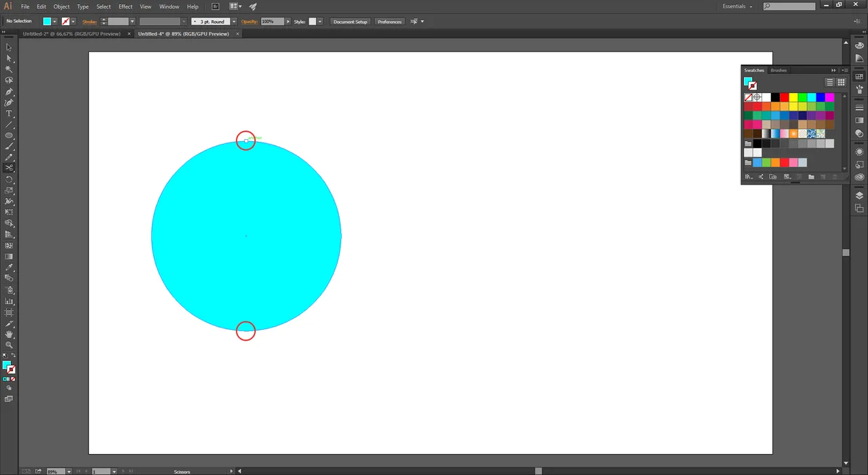Switch swatches to list view
This screenshot has width=868, height=475.
coord(829,82)
